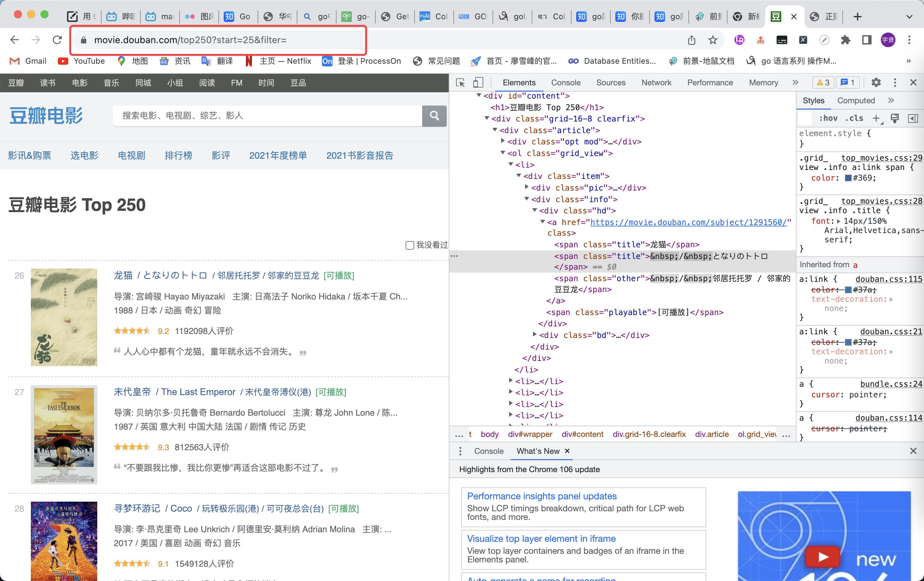Click the Douban movie search input field
924x581 pixels.
(268, 116)
